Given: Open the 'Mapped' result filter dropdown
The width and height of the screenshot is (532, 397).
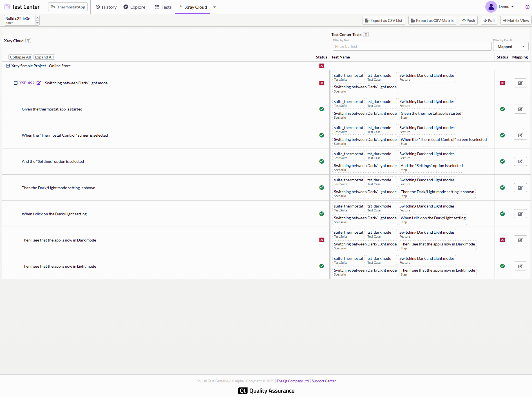Looking at the screenshot, I should pyautogui.click(x=511, y=46).
